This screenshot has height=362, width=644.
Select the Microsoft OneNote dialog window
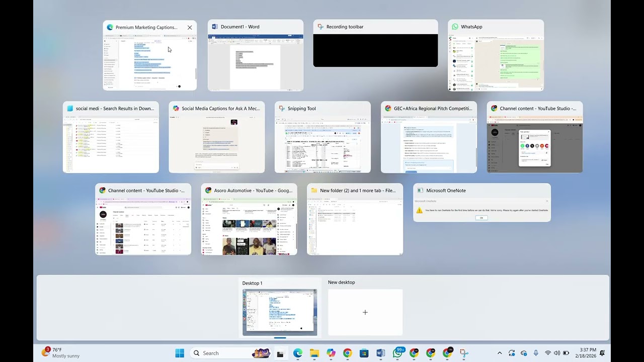click(482, 203)
